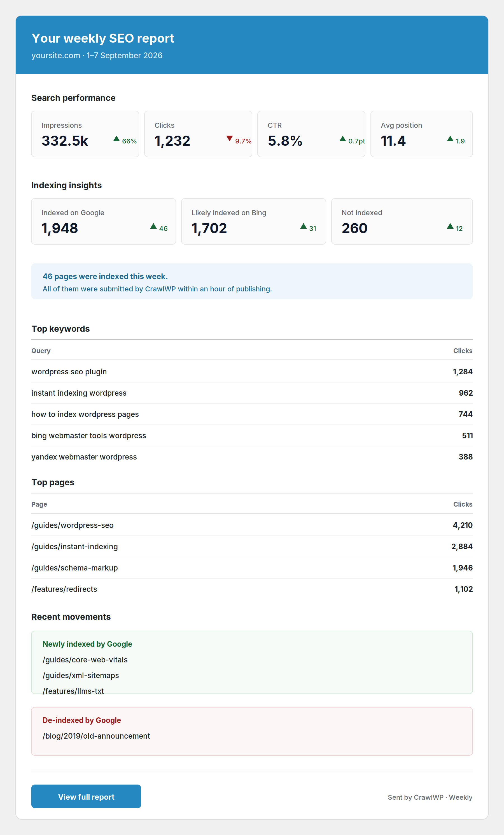Select the Clicks value 1,232
Viewport: 504px width, 835px height.
pos(172,141)
